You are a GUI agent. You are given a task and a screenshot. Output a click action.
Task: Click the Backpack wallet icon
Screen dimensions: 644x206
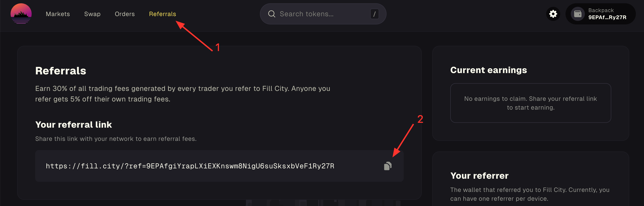click(578, 14)
